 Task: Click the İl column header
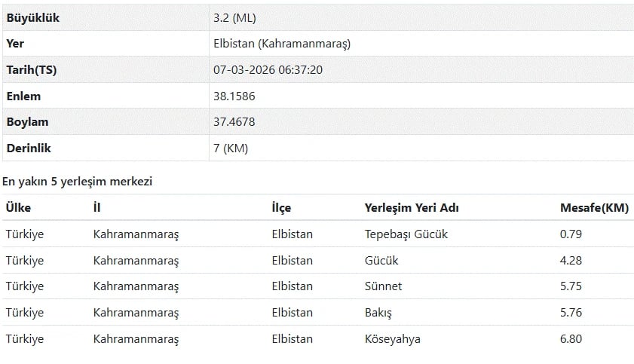pos(96,208)
